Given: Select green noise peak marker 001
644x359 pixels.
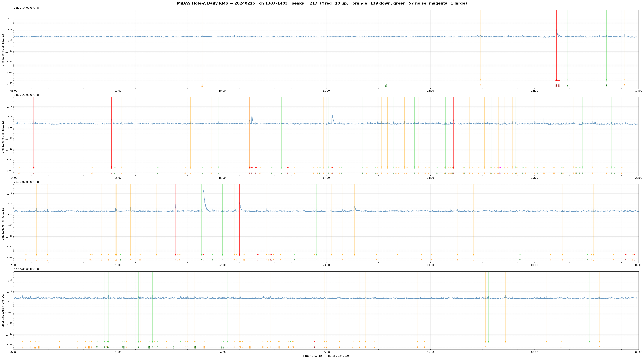Looking at the screenshot, I should (386, 80).
